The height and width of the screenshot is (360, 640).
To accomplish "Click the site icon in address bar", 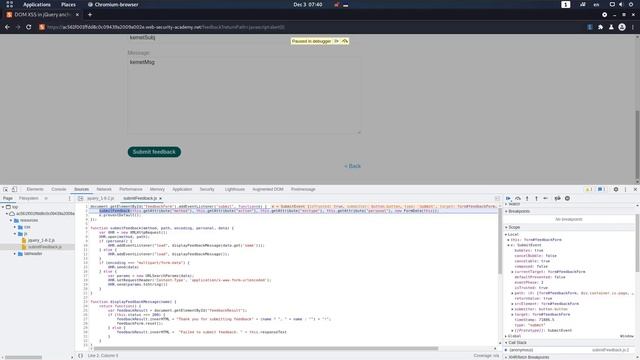I will point(42,27).
